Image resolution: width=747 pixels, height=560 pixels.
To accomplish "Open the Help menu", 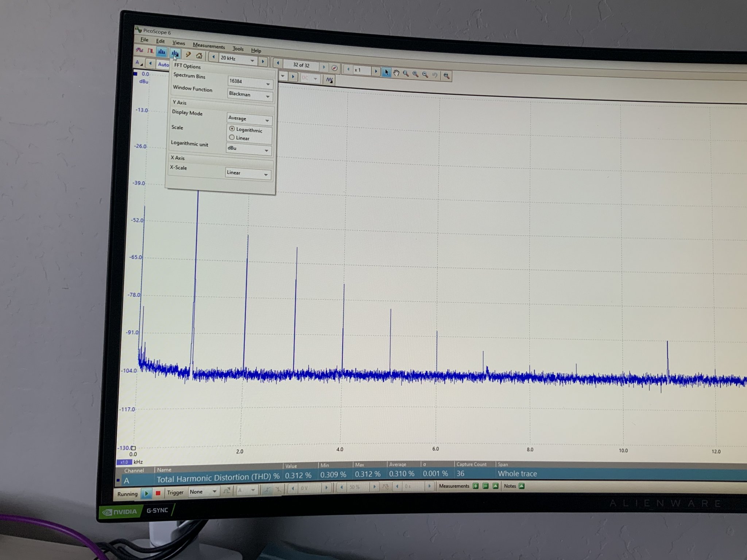I will (x=256, y=51).
